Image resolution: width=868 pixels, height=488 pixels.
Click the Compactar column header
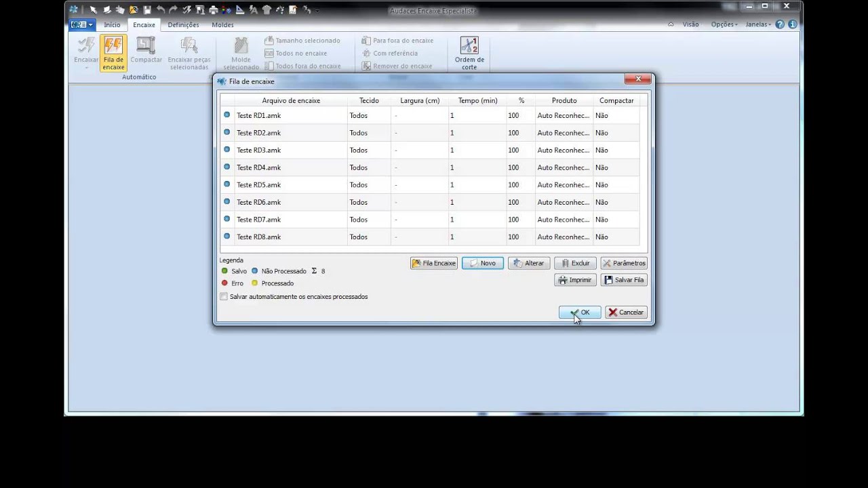coord(616,100)
